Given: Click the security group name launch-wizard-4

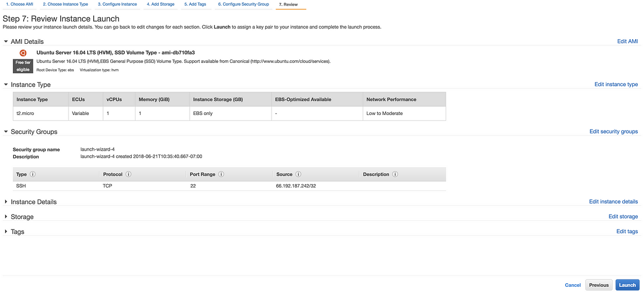Looking at the screenshot, I should (97, 150).
